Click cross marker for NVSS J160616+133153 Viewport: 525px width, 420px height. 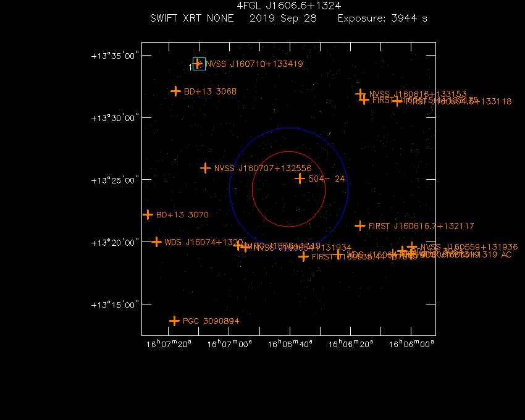point(360,94)
